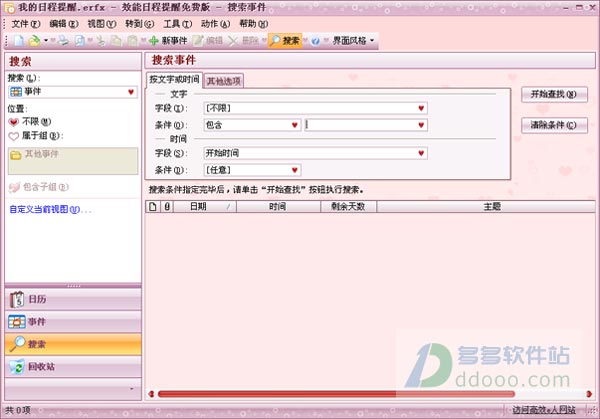The image size is (600, 419).
Task: Open the 事件 navigation pane
Action: 73,322
